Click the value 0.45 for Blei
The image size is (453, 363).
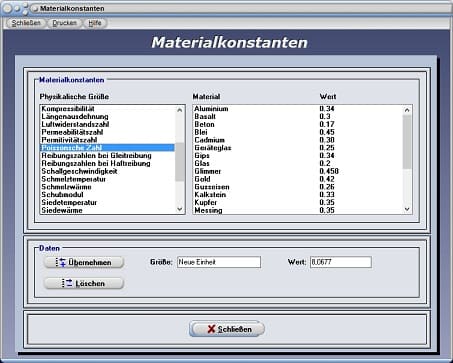point(327,132)
